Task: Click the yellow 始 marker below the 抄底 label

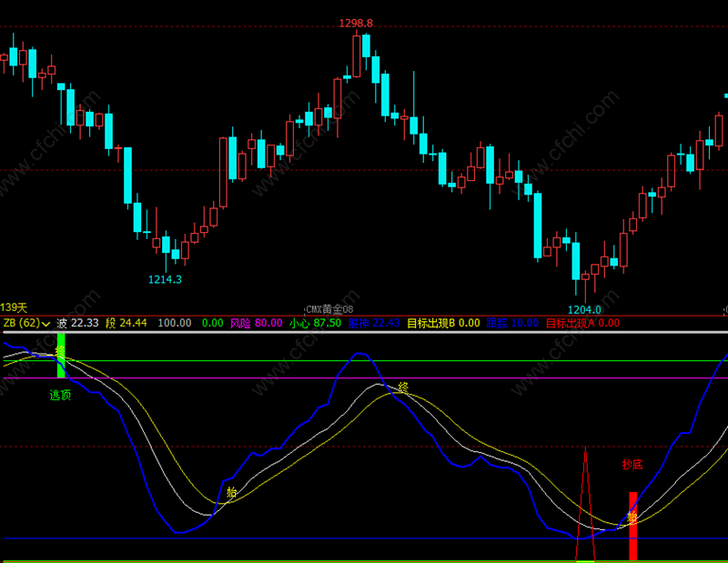Action: 632,517
